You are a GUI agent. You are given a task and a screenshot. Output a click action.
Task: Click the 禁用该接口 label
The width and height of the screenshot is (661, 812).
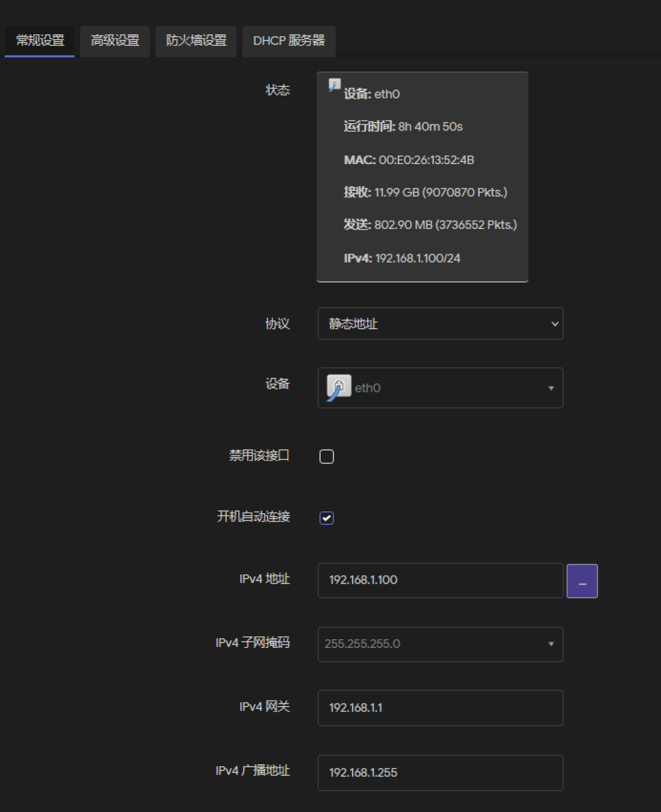click(x=259, y=456)
